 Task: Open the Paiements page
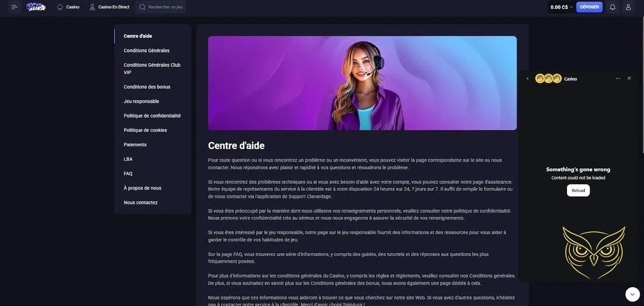tap(135, 145)
